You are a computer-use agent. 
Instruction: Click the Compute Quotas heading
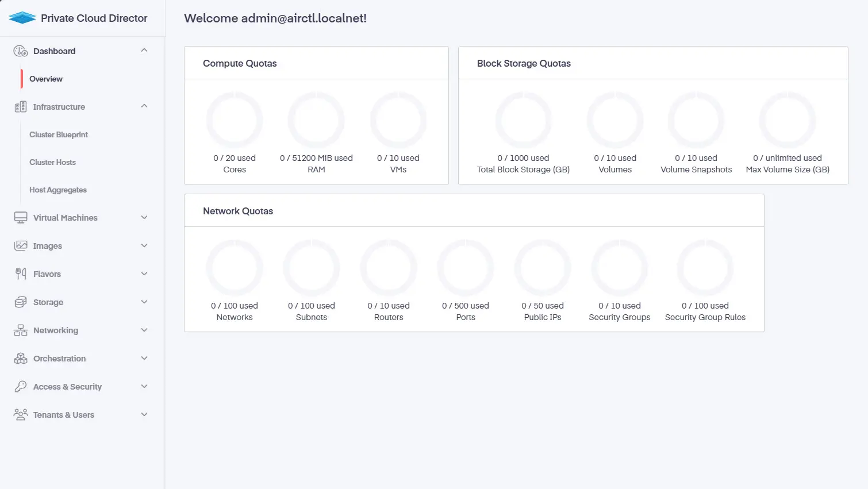point(240,63)
